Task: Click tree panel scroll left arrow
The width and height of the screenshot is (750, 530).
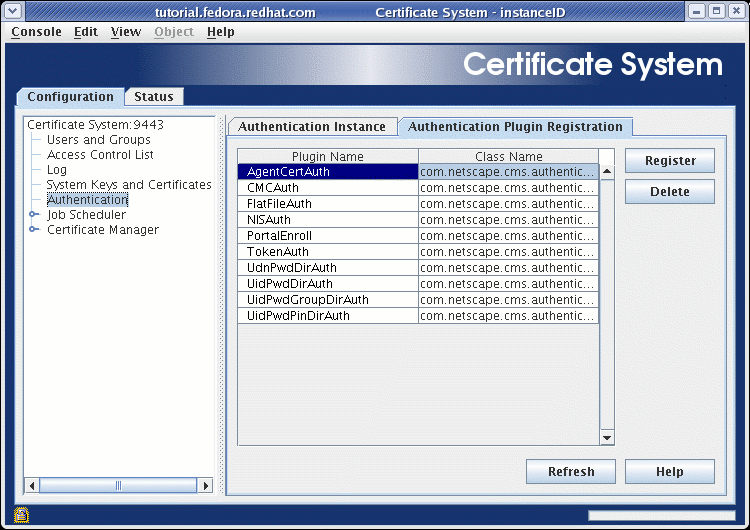Action: coord(32,486)
